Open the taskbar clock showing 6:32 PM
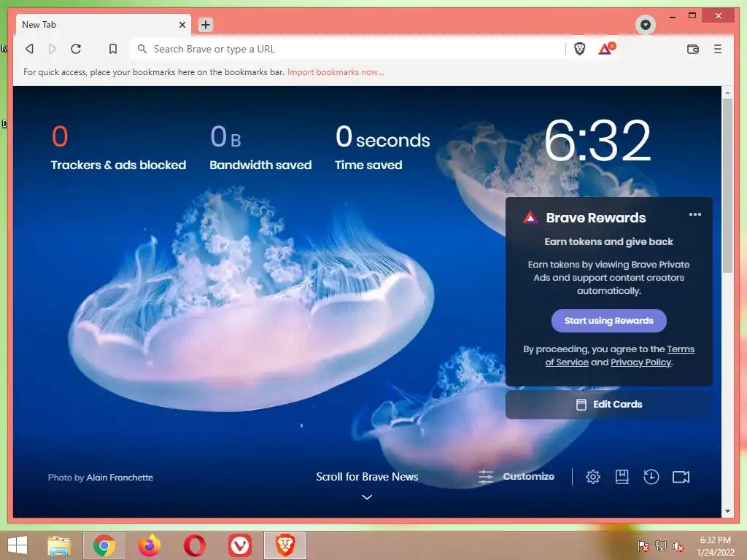This screenshot has height=560, width=747. point(716,545)
